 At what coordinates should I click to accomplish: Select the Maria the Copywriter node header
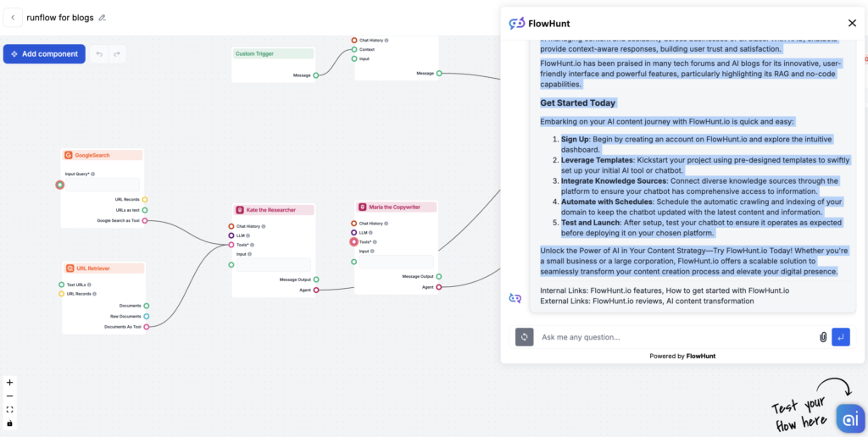click(396, 207)
